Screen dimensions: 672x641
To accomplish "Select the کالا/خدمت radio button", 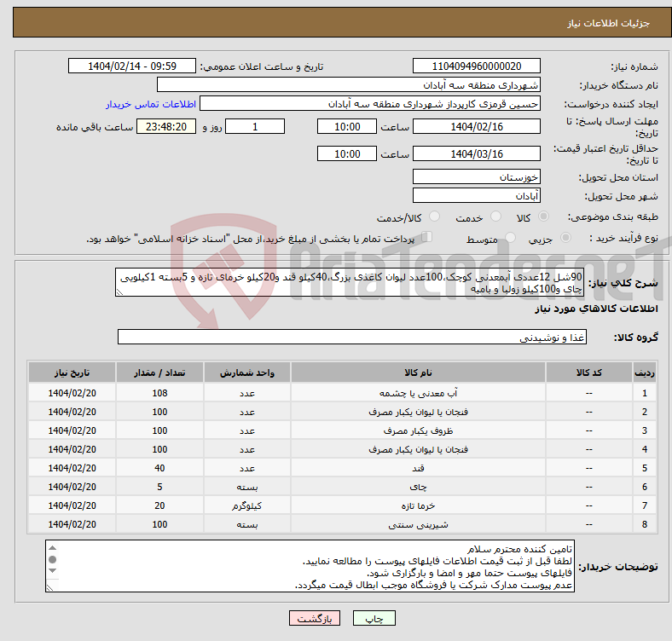I will tap(434, 217).
